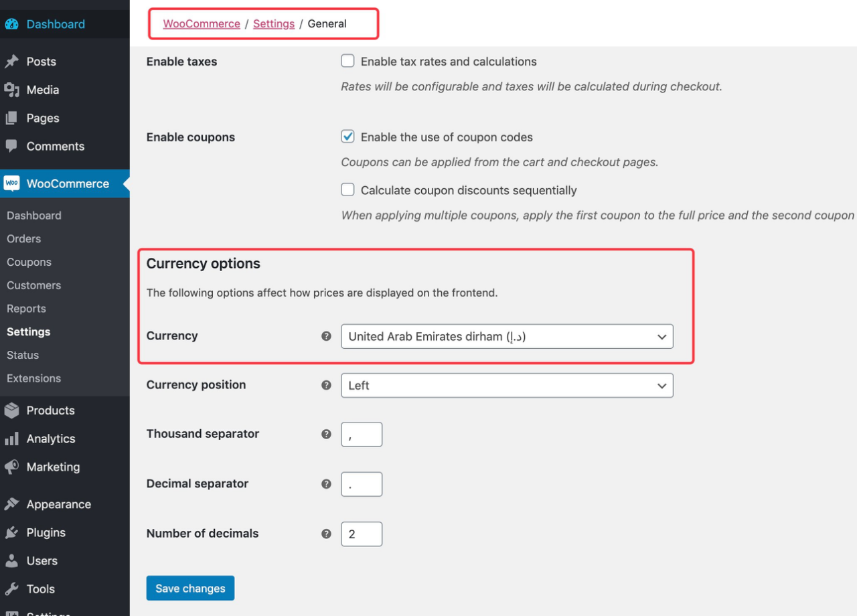
Task: Select Extensions in WooCommerce submenu
Action: pyautogui.click(x=33, y=378)
